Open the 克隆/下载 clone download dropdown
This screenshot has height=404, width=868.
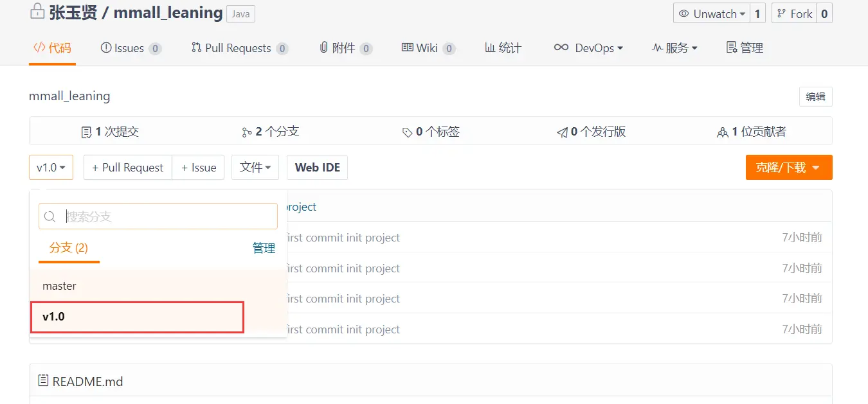789,168
